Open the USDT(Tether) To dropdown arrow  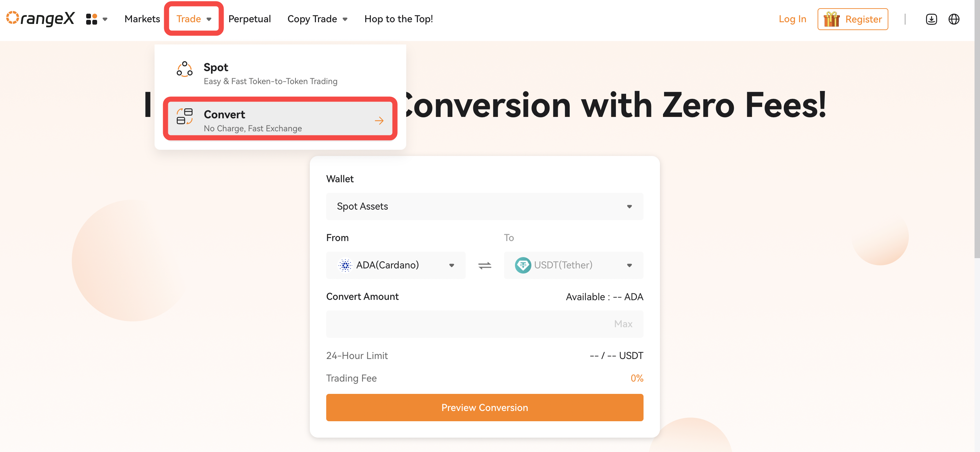[629, 266]
